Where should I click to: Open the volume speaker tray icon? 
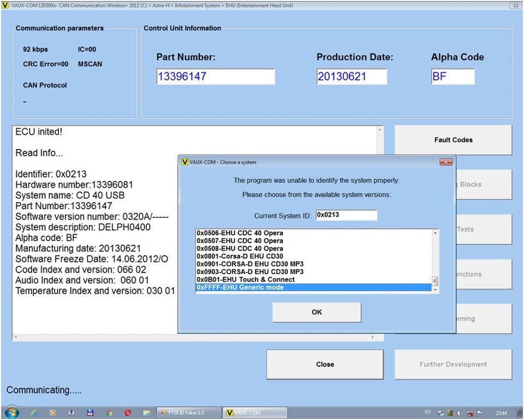point(460,413)
